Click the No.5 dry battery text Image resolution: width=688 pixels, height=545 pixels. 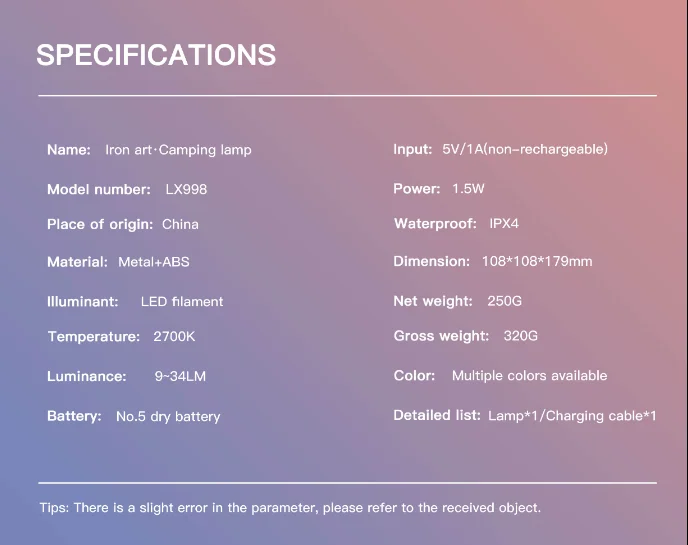168,416
